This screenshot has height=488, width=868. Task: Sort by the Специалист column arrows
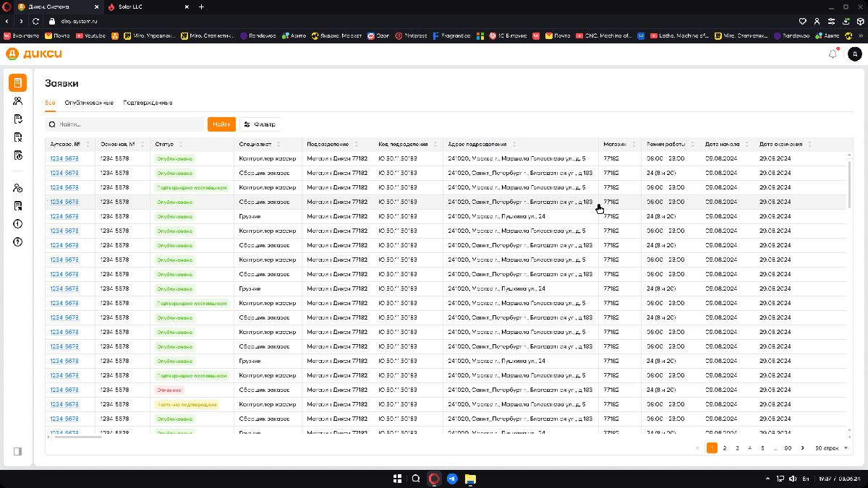[278, 144]
